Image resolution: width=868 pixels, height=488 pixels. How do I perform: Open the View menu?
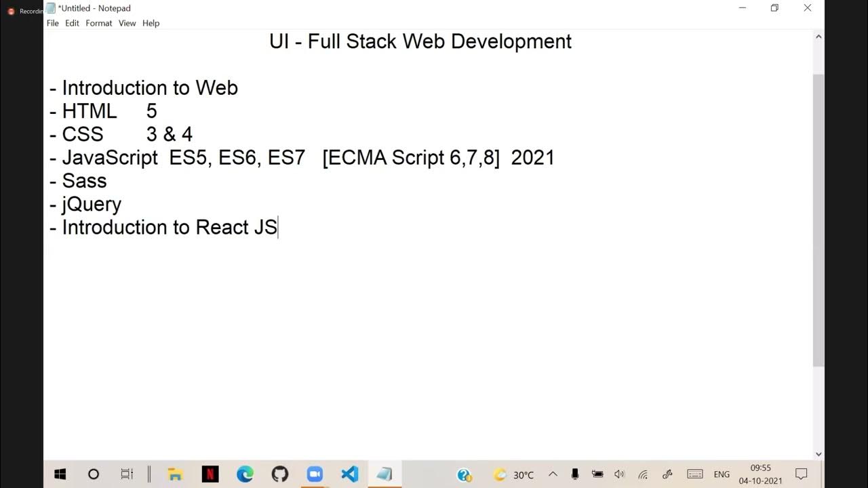tap(127, 23)
